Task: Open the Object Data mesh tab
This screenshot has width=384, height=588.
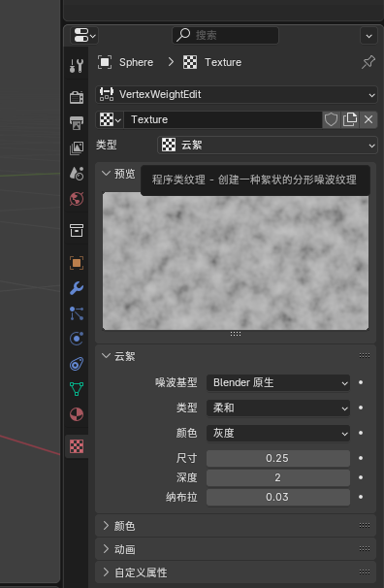Action: [77, 389]
